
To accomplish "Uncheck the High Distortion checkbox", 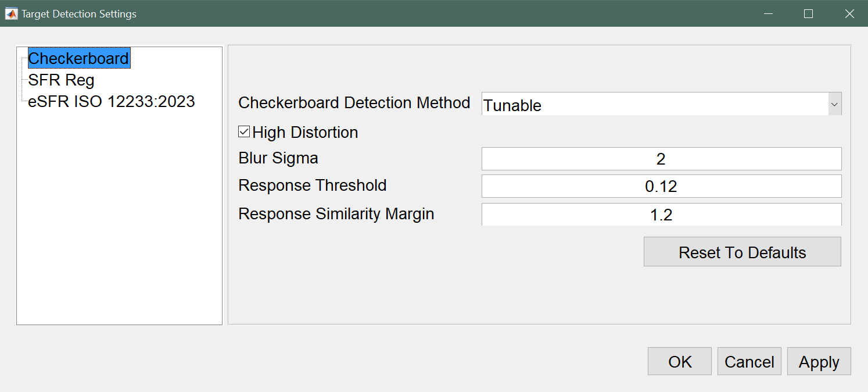I will tap(244, 132).
